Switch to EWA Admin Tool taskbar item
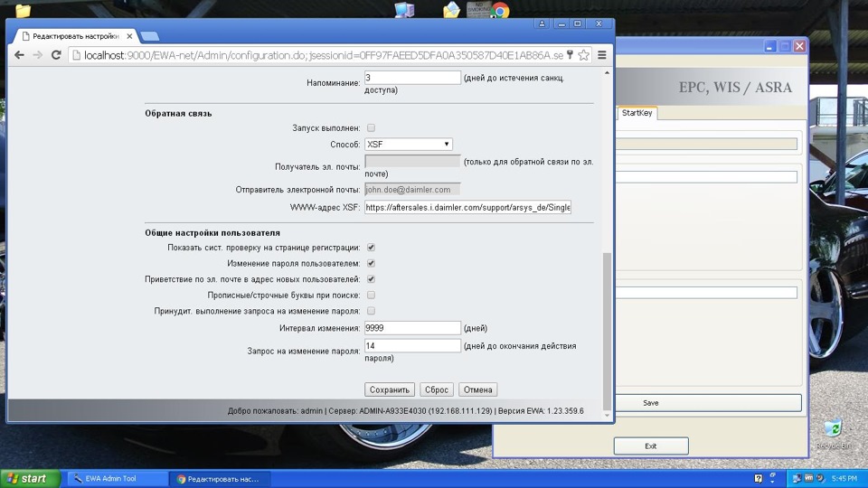 [x=117, y=479]
